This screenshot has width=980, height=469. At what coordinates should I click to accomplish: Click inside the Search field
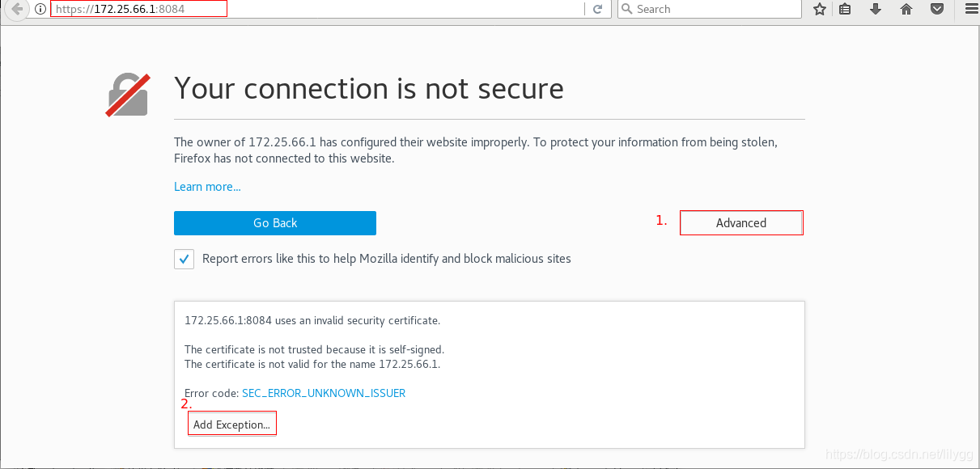point(712,9)
